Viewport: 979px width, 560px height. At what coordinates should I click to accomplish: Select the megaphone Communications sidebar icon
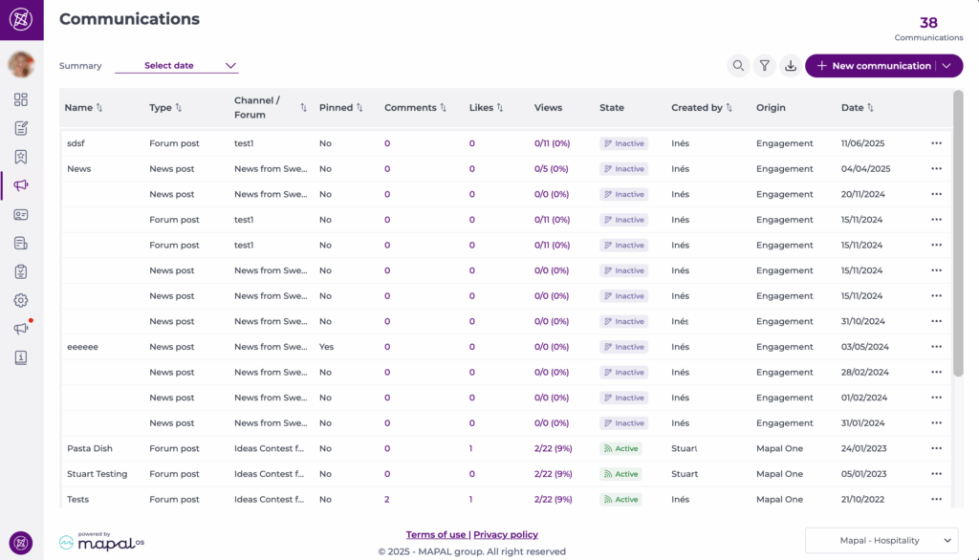point(21,185)
